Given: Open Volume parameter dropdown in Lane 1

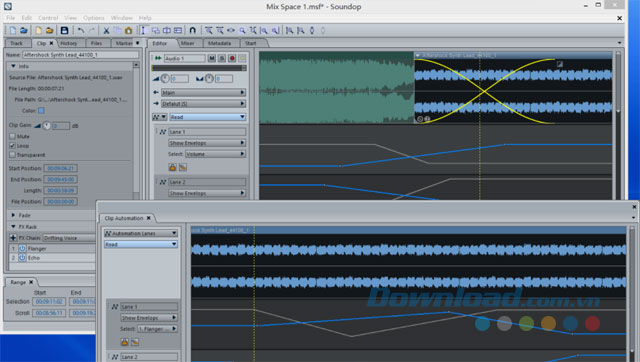Looking at the screenshot, I should pos(215,154).
